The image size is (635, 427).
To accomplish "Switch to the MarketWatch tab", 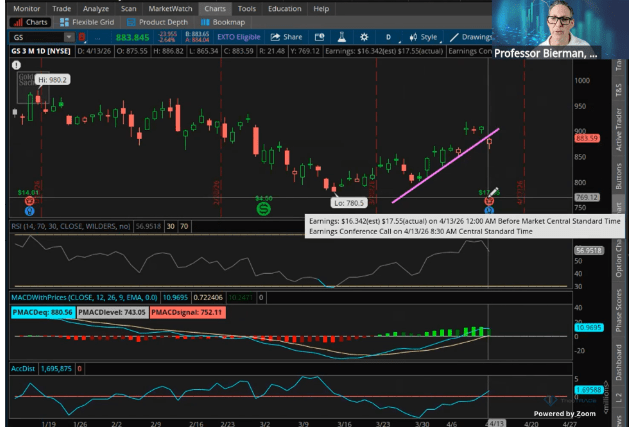I will click(170, 9).
